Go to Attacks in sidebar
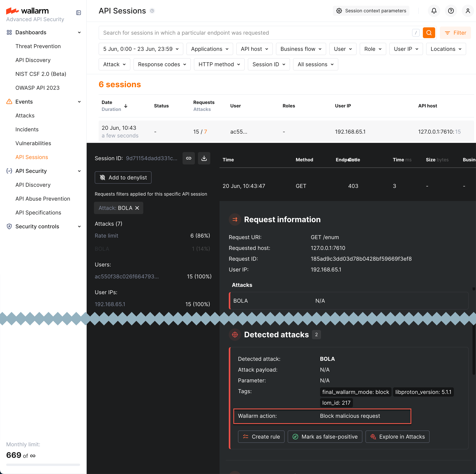Image resolution: width=476 pixels, height=474 pixels. point(25,116)
